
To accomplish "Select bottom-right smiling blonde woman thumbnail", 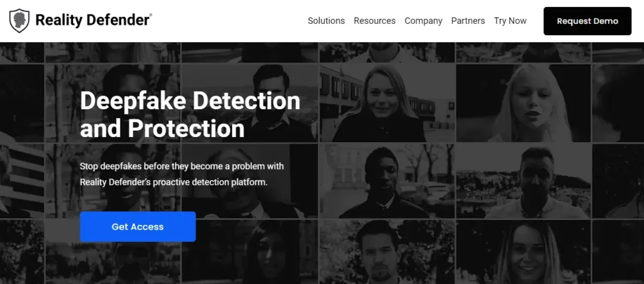I will click(x=523, y=253).
